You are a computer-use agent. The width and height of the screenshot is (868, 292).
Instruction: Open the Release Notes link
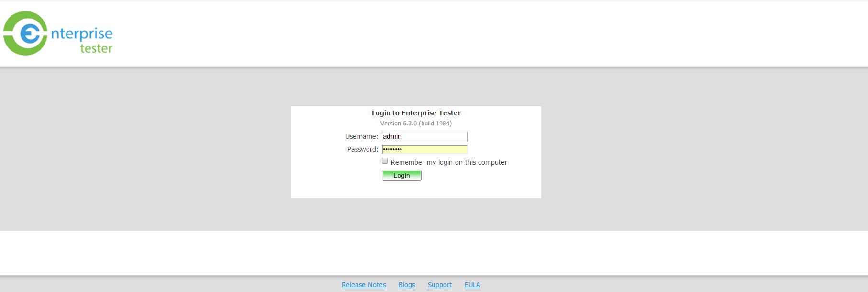point(364,285)
